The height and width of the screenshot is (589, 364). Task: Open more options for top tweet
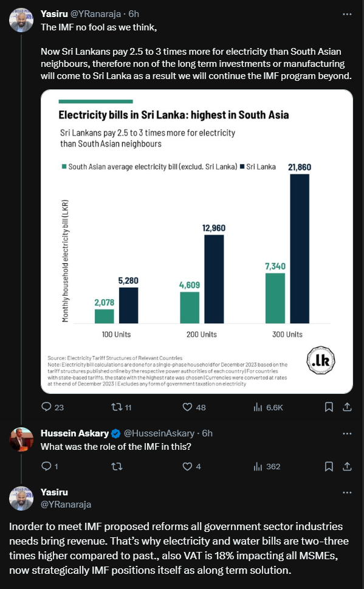coord(347,14)
